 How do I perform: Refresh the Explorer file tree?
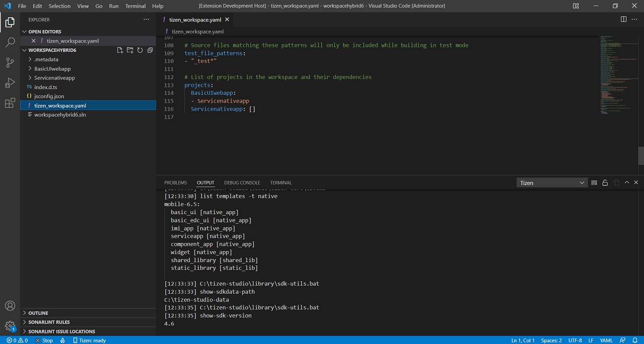pyautogui.click(x=140, y=50)
